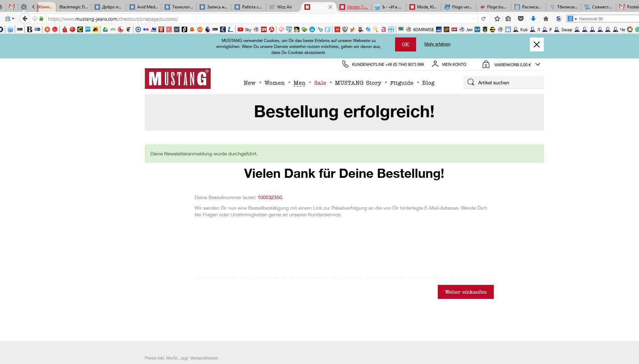The height and width of the screenshot is (364, 639).
Task: Switch to the 'Расписа...' tab
Action: click(529, 7)
